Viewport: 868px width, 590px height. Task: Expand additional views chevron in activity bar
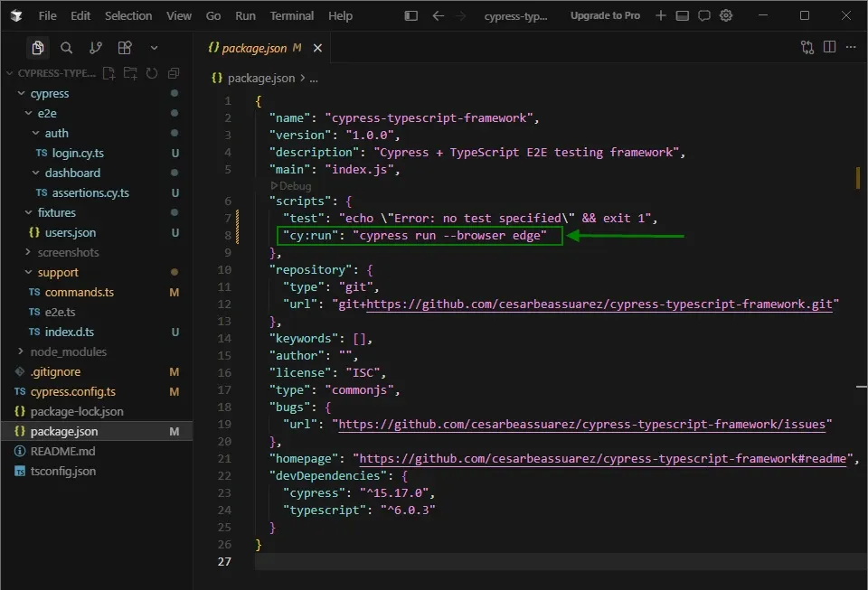pyautogui.click(x=154, y=48)
